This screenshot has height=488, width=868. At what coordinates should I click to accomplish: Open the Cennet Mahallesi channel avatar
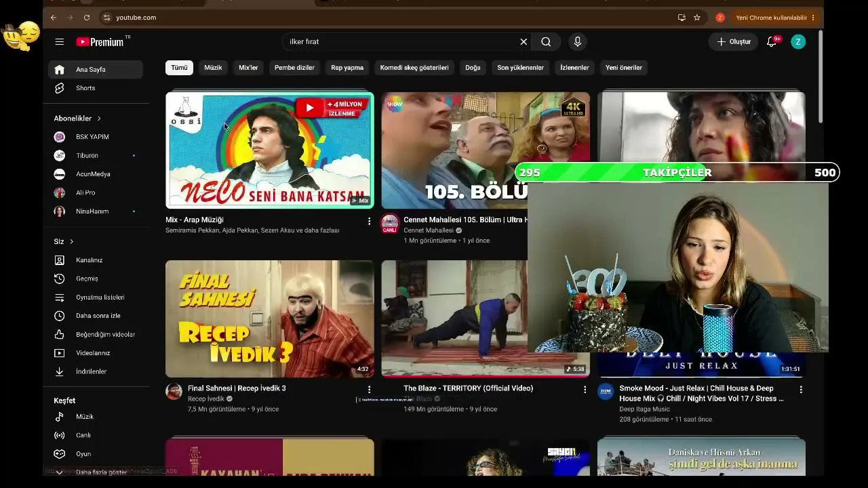(x=390, y=223)
